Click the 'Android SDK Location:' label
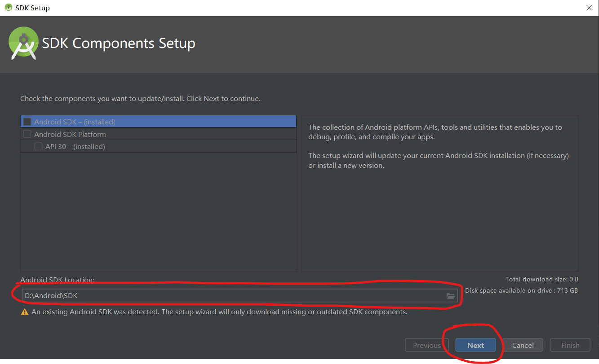Image resolution: width=599 pixels, height=364 pixels. pos(58,280)
